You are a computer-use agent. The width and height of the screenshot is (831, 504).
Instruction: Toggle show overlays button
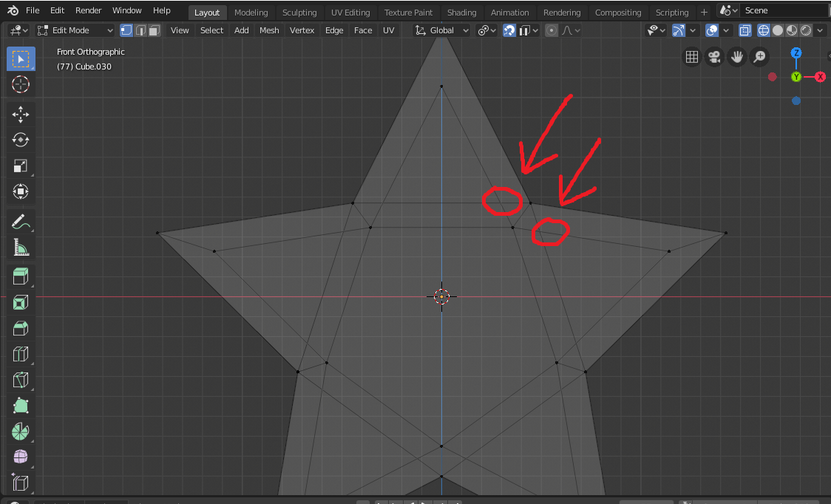[712, 30]
